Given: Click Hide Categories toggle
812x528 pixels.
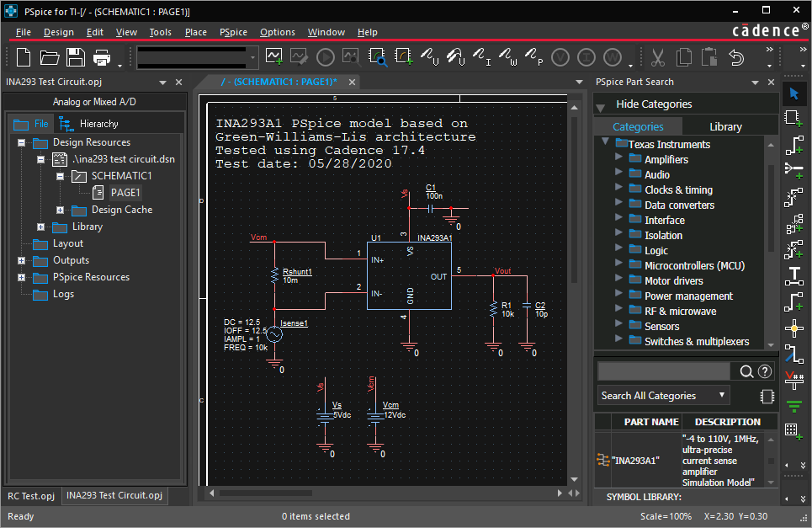Looking at the screenshot, I should pyautogui.click(x=654, y=104).
